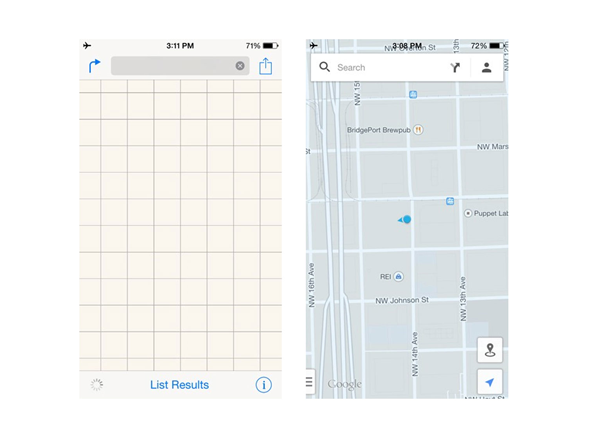Tap the NW Johnson St label
Image resolution: width=600 pixels, height=436 pixels.
pyautogui.click(x=402, y=300)
